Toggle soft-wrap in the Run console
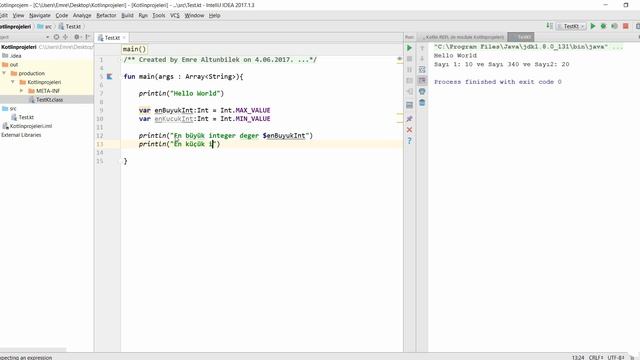The image size is (640, 360). (422, 70)
